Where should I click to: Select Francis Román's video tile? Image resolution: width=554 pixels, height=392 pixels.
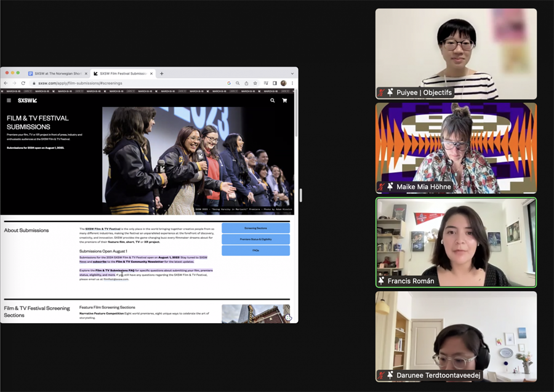(456, 242)
